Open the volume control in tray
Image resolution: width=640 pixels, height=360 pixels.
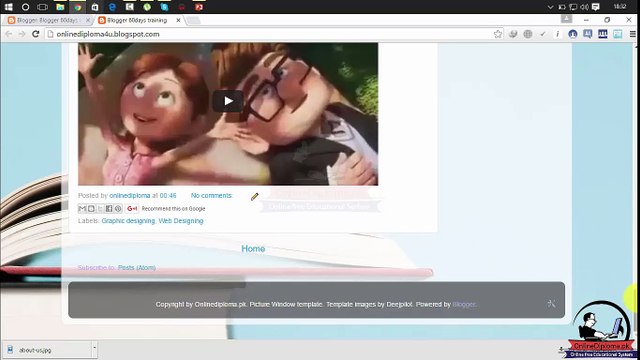[x=584, y=7]
